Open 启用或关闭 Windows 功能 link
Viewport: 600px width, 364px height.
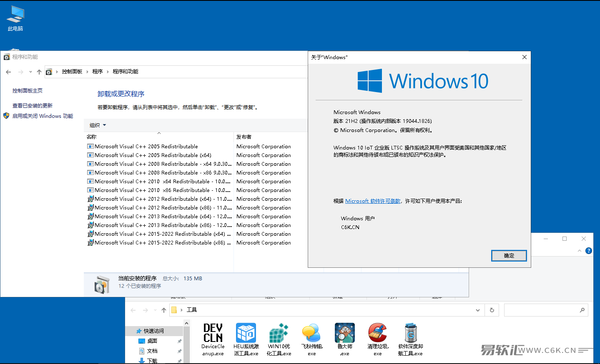(x=43, y=116)
